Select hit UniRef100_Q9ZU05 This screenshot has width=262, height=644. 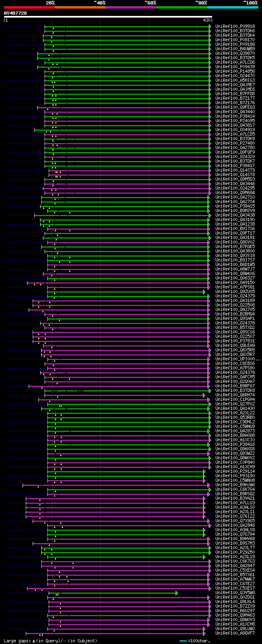pos(235,291)
